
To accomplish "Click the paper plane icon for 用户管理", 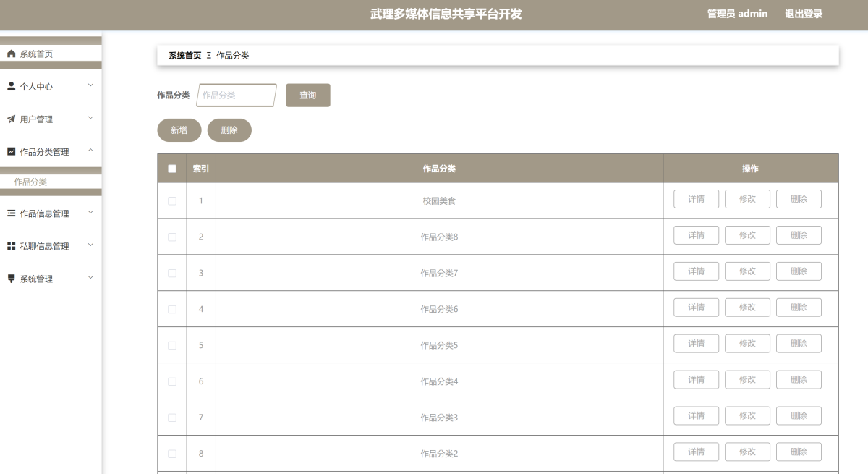I will [11, 119].
